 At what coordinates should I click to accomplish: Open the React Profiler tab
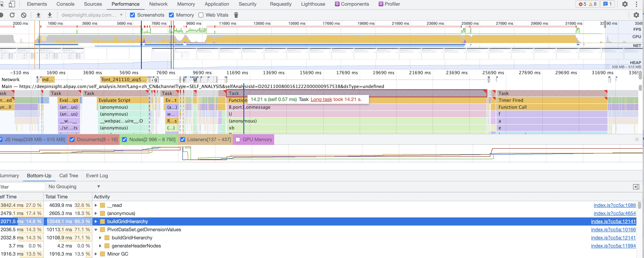point(389,4)
